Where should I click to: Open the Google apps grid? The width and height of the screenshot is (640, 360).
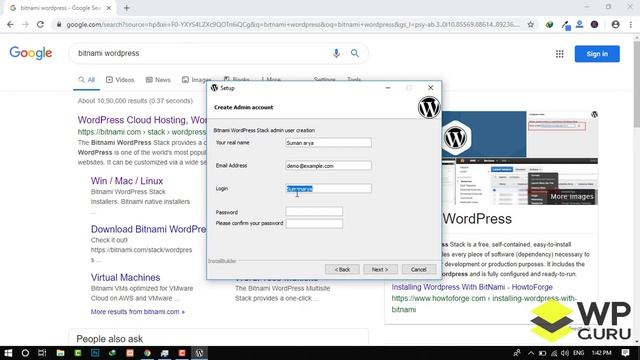pos(560,54)
